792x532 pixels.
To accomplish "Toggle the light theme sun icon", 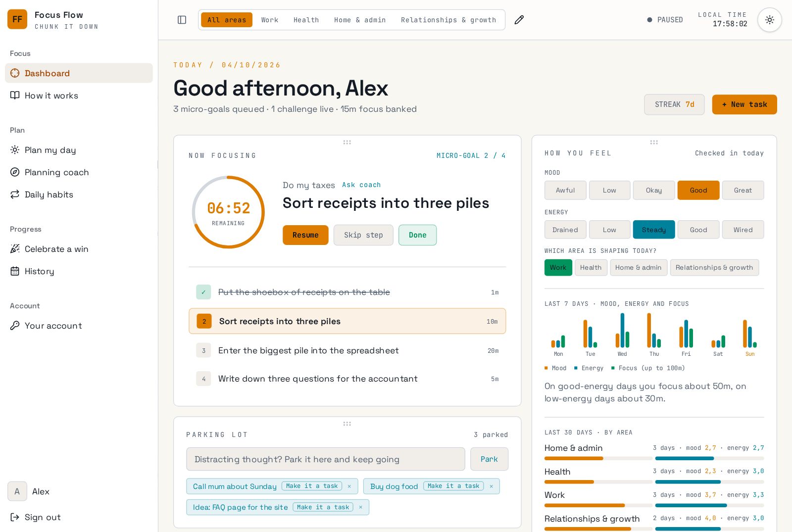I will tap(769, 20).
